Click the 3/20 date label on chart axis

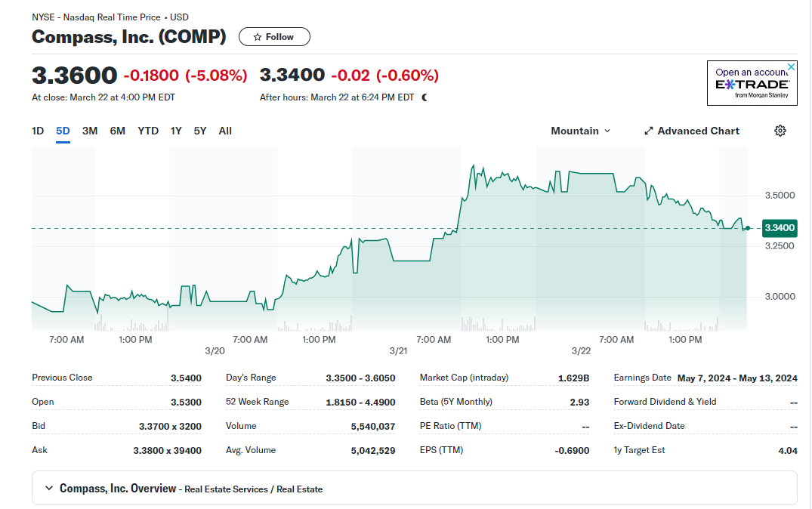[215, 351]
